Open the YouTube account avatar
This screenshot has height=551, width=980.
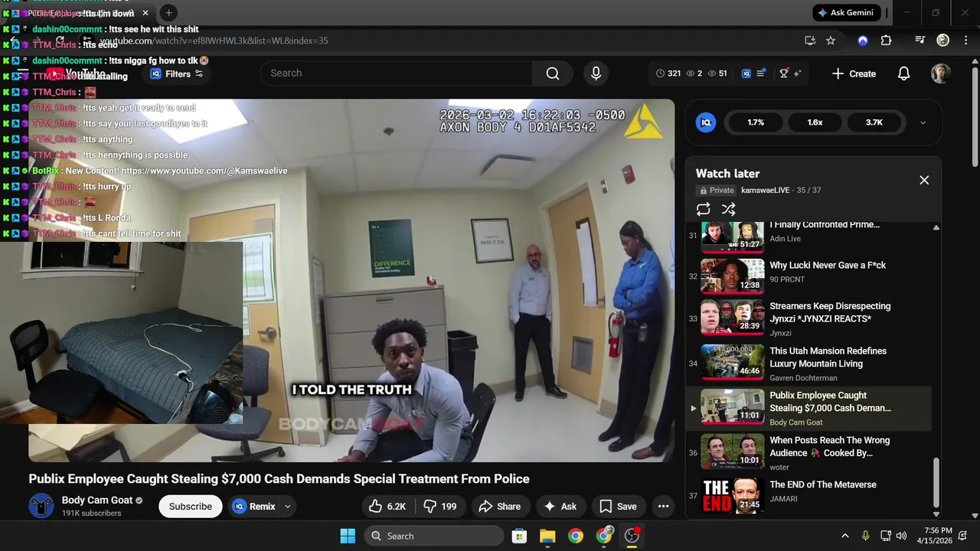940,73
